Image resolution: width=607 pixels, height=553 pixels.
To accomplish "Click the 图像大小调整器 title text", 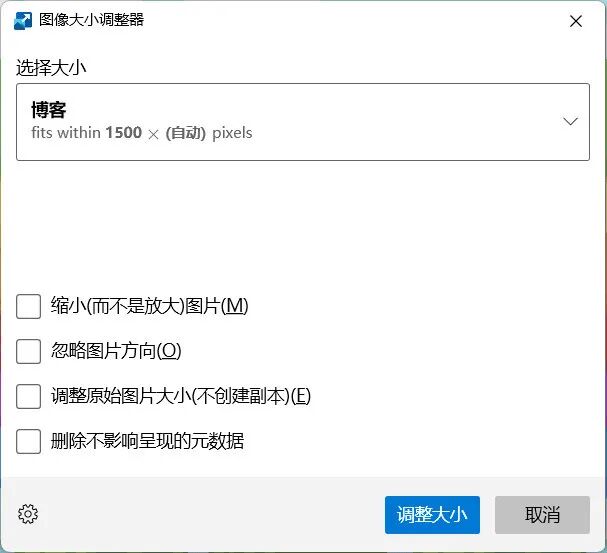I will coord(91,20).
